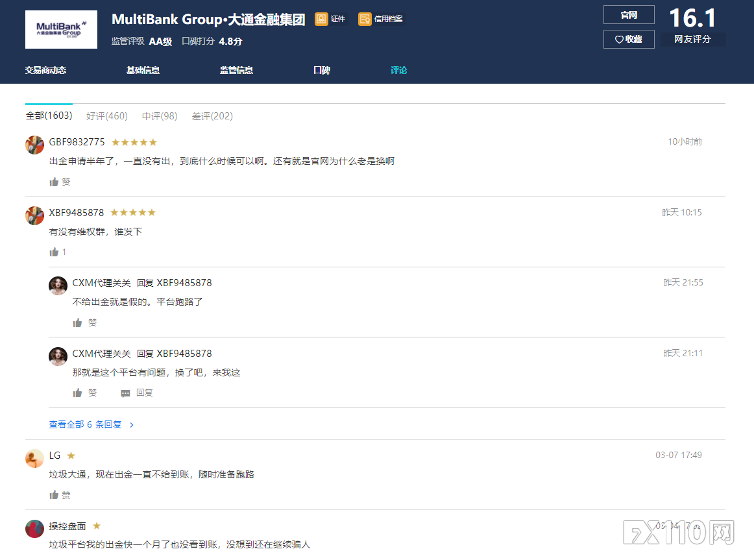
Task: Like the 平台跑路了 reply by CXM代理关关
Action: click(78, 323)
